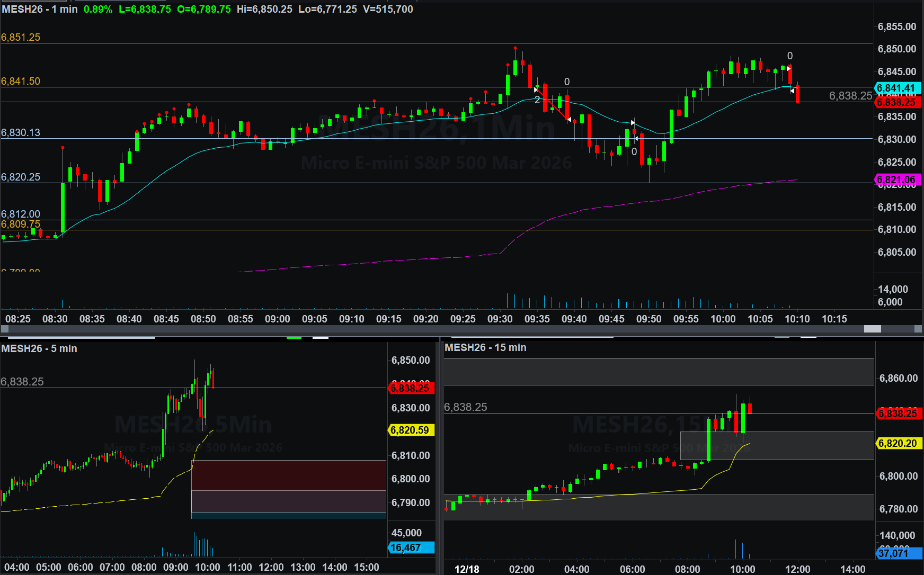Click the vertical divider between the 5-min and 15-min charts
Image resolution: width=924 pixels, height=575 pixels.
pos(441,455)
